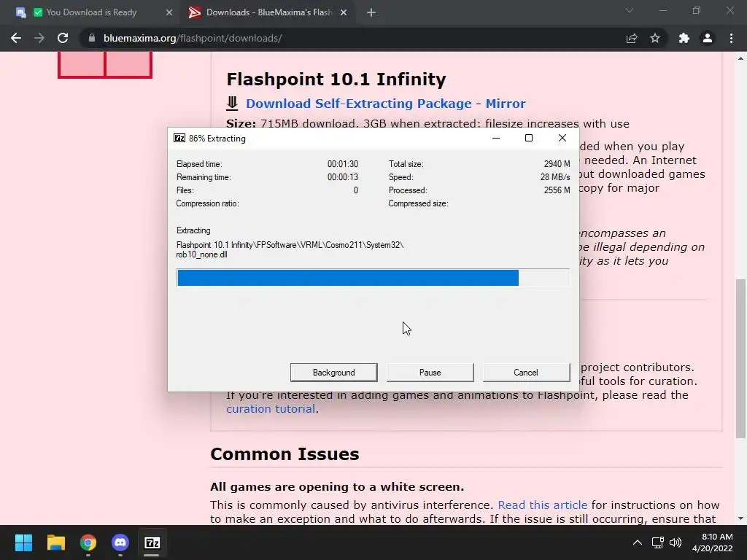Image resolution: width=747 pixels, height=560 pixels.
Task: Click the '86% Extracting' title text
Action: pyautogui.click(x=217, y=139)
